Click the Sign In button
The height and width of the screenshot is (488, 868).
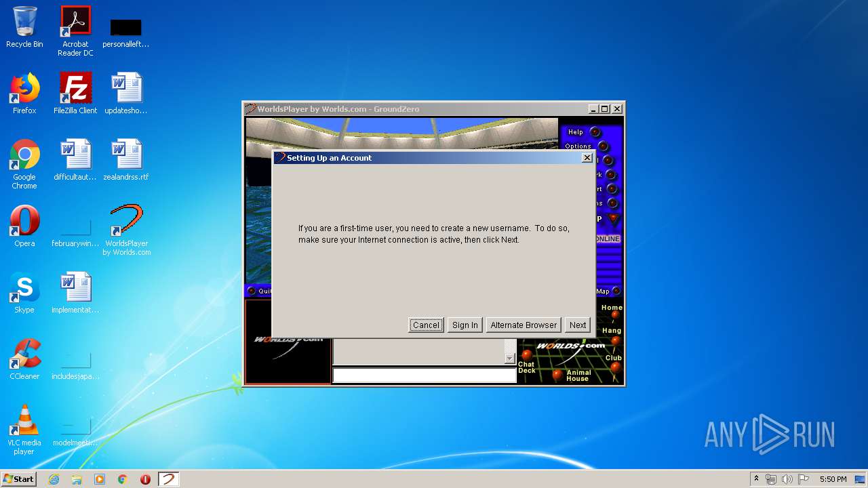pyautogui.click(x=465, y=325)
